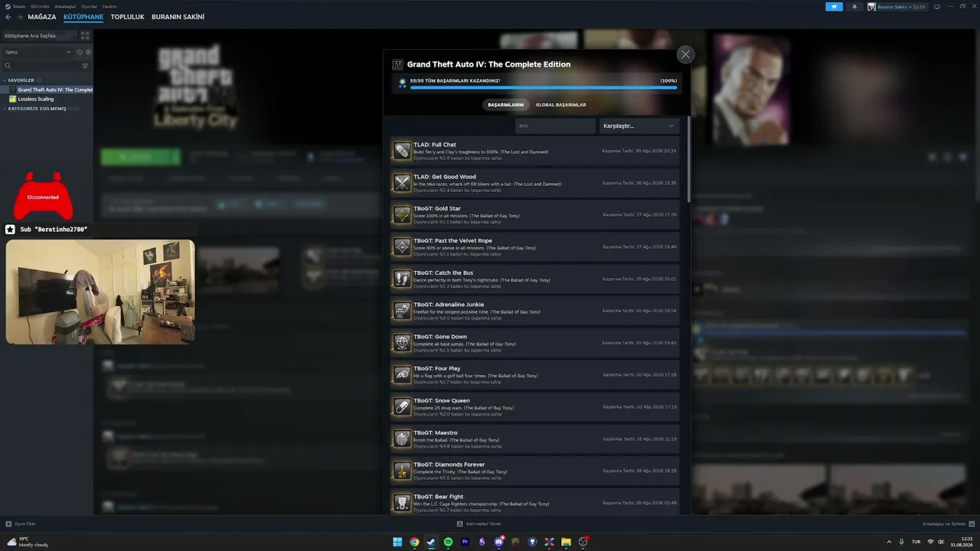Click the achievements progress bar
Viewport: 980px width, 551px height.
point(544,87)
